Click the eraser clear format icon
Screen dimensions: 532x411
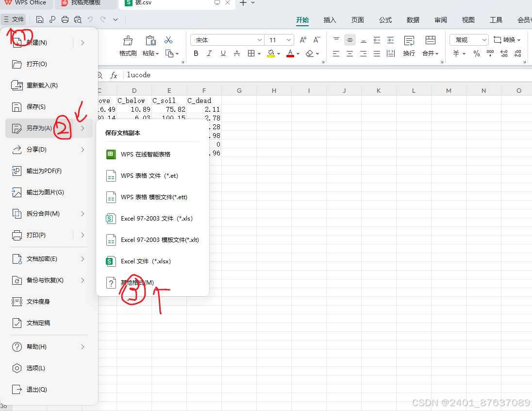(x=309, y=53)
